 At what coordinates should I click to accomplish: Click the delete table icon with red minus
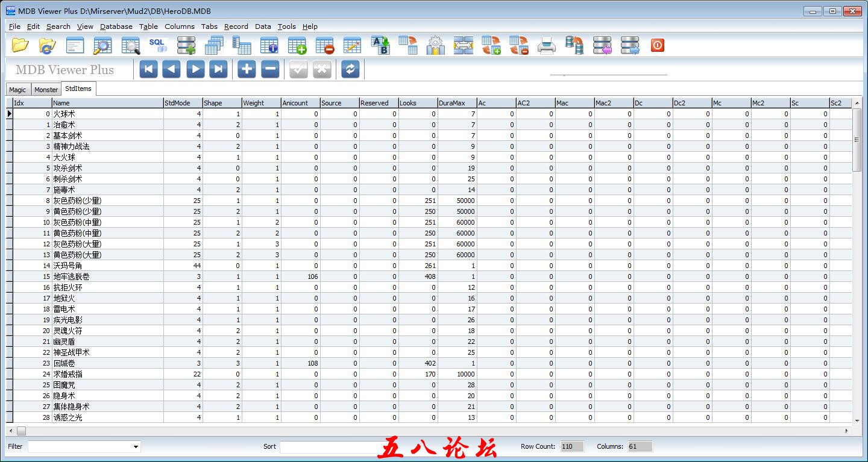(x=325, y=45)
